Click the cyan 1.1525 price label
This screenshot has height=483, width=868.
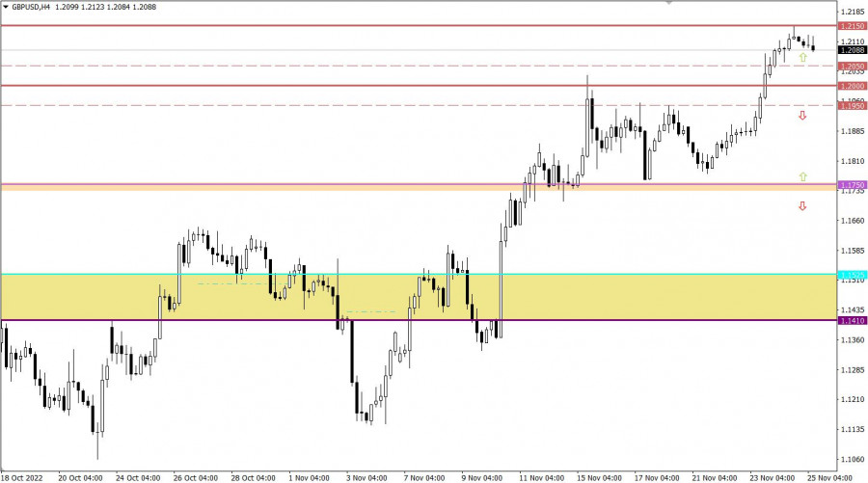pyautogui.click(x=853, y=275)
